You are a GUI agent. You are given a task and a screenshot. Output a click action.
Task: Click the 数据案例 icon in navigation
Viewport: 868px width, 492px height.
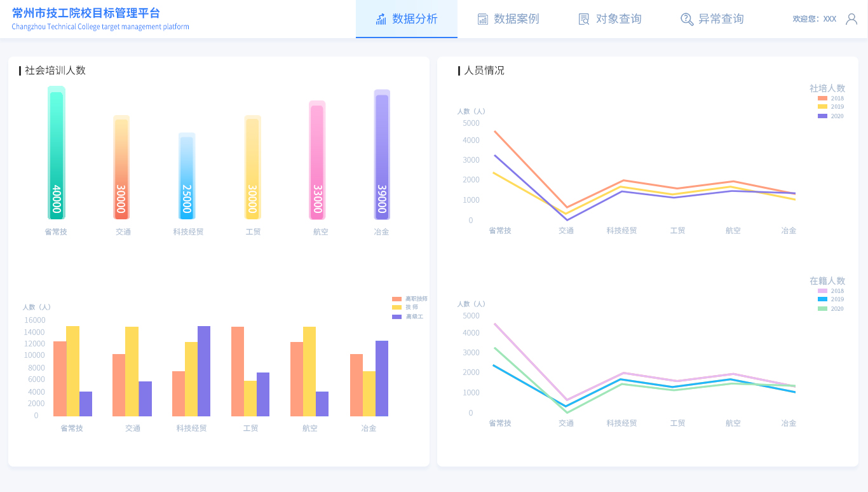(x=483, y=19)
